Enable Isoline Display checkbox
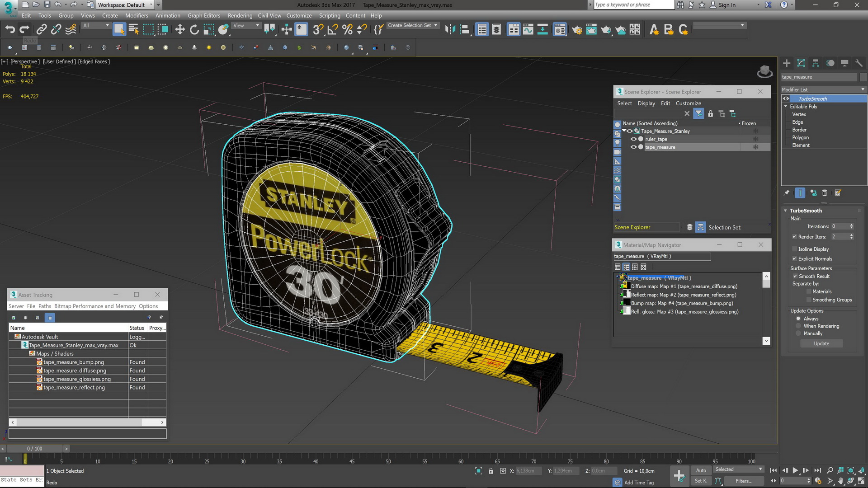The image size is (868, 488). [x=794, y=249]
